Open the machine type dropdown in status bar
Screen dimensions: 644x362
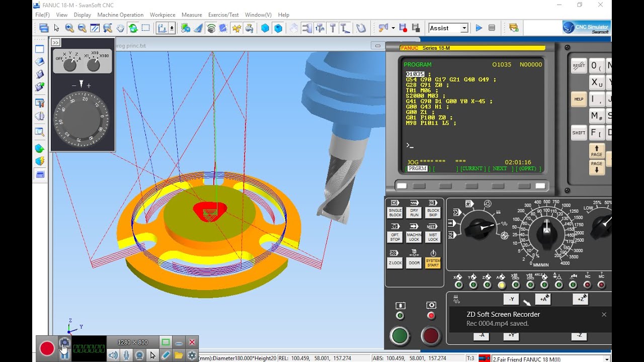pyautogui.click(x=606, y=358)
